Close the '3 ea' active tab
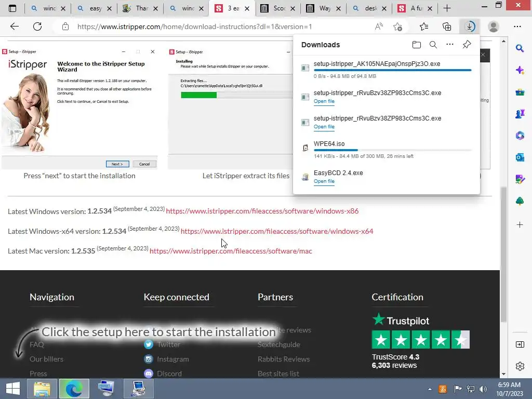532x399 pixels. tap(247, 8)
